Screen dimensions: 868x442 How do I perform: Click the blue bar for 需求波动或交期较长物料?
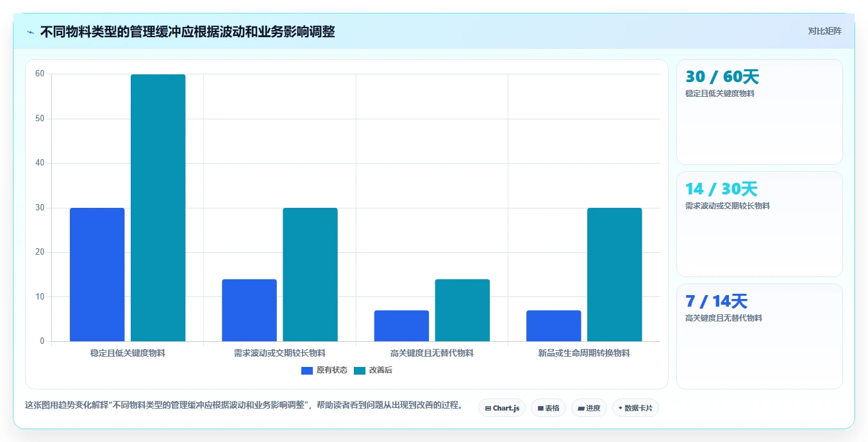pos(249,310)
